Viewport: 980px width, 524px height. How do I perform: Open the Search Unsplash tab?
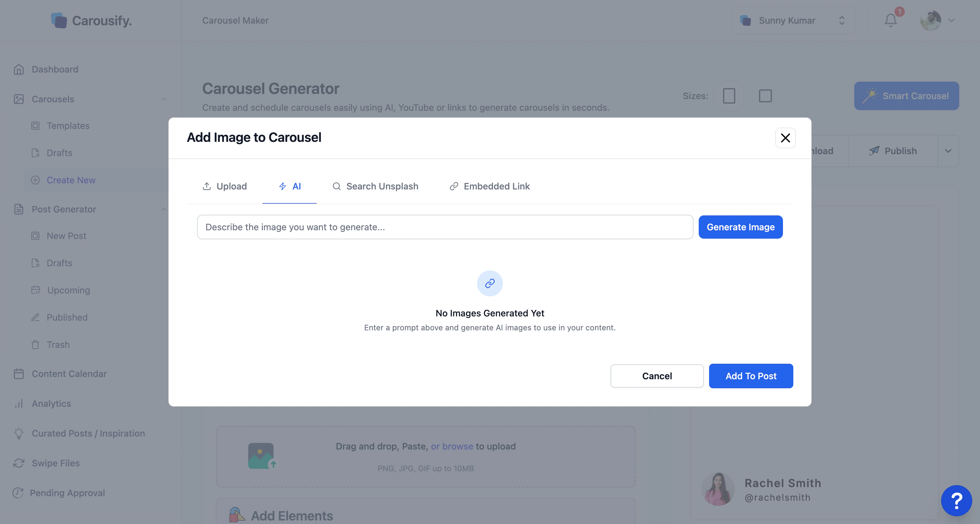point(375,186)
